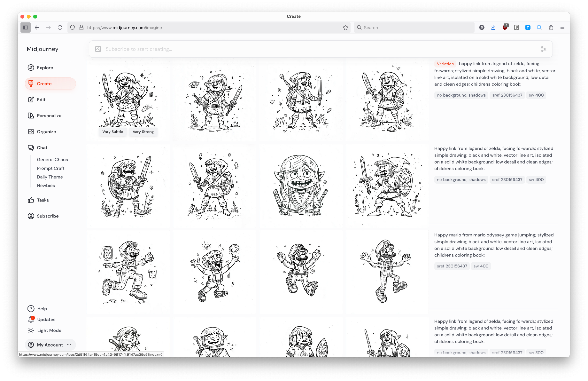Click first row's sref 230156437 tag
Viewport: 588px width, 381px height.
pyautogui.click(x=507, y=95)
